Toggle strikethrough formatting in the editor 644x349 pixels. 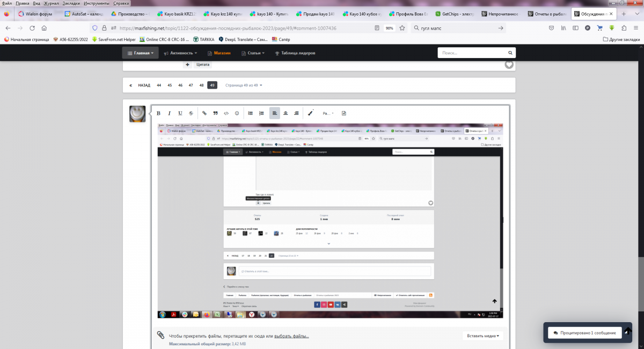point(191,113)
